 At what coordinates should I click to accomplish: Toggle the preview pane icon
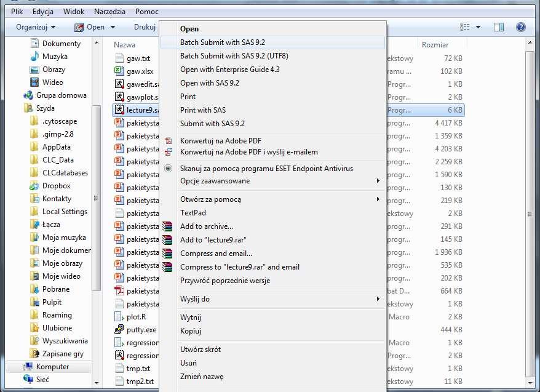(499, 27)
